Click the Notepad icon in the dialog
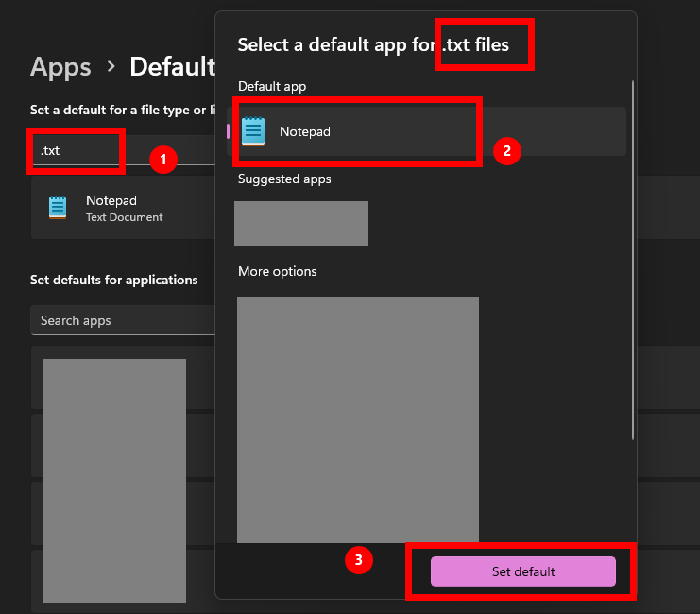The height and width of the screenshot is (614, 700). point(253,131)
